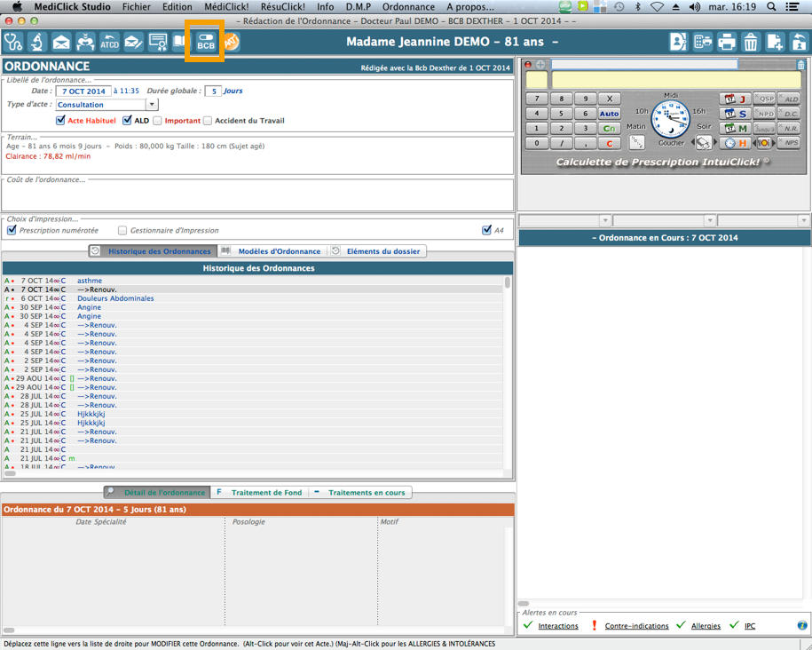Expand the first dropdown above Ordonnance en Cours
Viewport: 812px width, 650px height.
[605, 221]
